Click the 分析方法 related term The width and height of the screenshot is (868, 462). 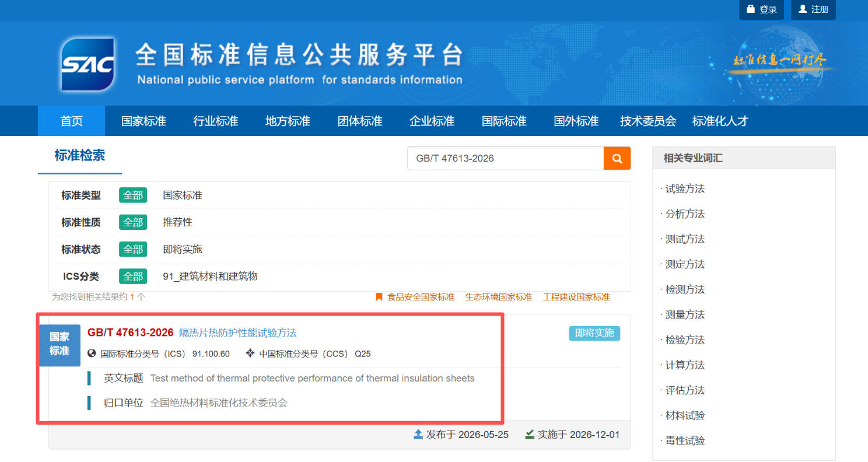point(685,213)
